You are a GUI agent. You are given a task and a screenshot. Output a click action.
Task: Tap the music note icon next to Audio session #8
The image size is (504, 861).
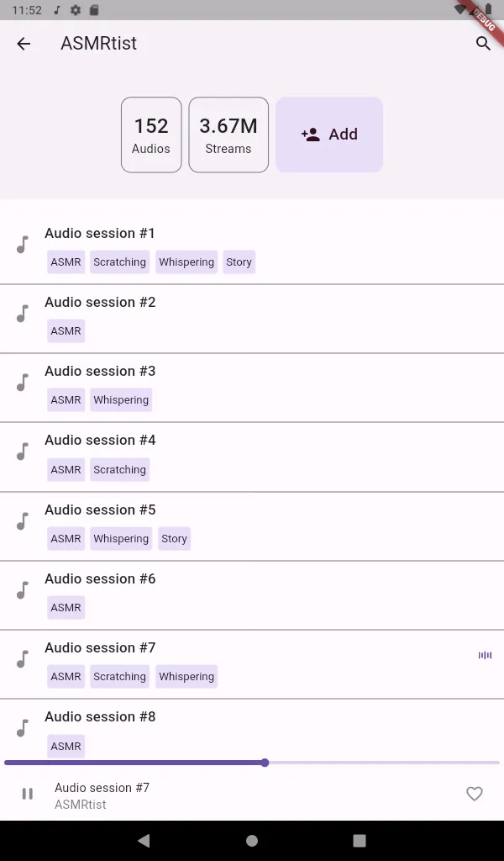[22, 728]
